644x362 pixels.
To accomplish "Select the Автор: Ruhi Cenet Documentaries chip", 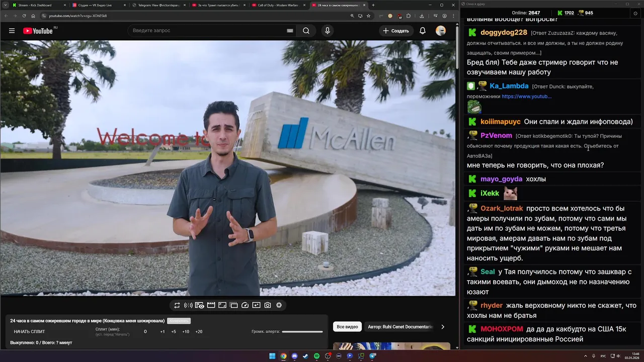I will tap(400, 327).
